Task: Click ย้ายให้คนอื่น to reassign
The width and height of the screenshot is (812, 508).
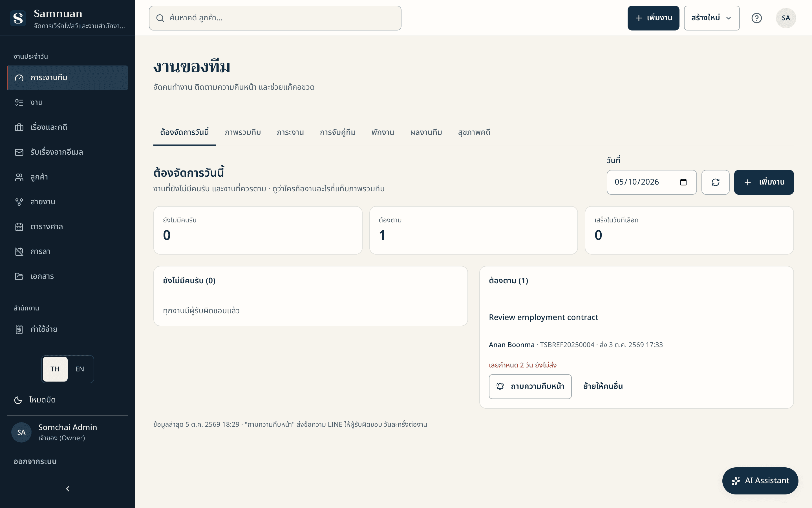Action: point(603,386)
